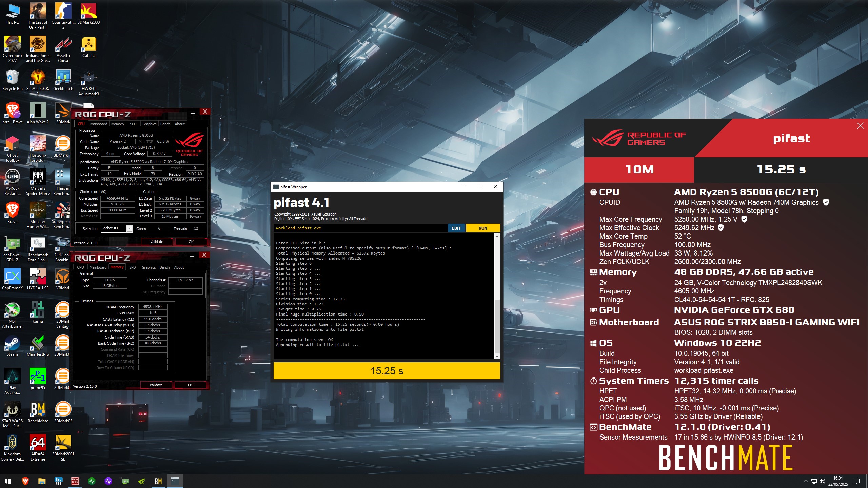The image size is (868, 488).
Task: Click EDIT button in pifast Wrapper
Action: (456, 228)
